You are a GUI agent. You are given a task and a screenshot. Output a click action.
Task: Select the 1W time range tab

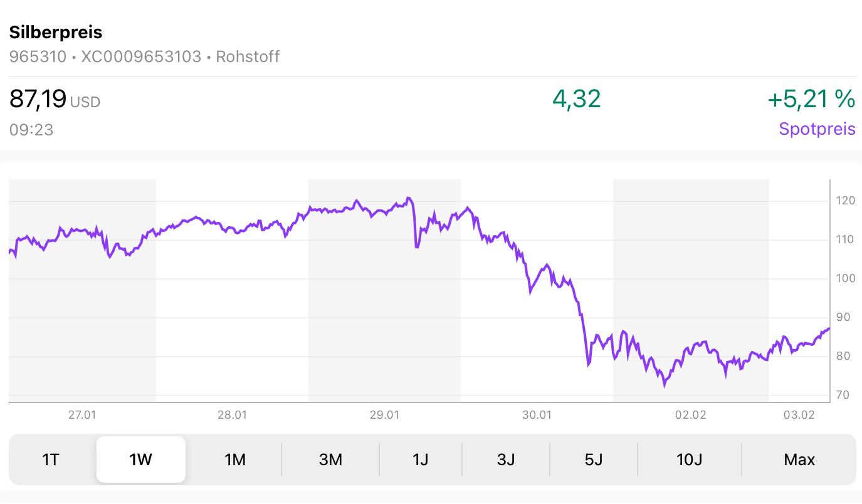[140, 459]
